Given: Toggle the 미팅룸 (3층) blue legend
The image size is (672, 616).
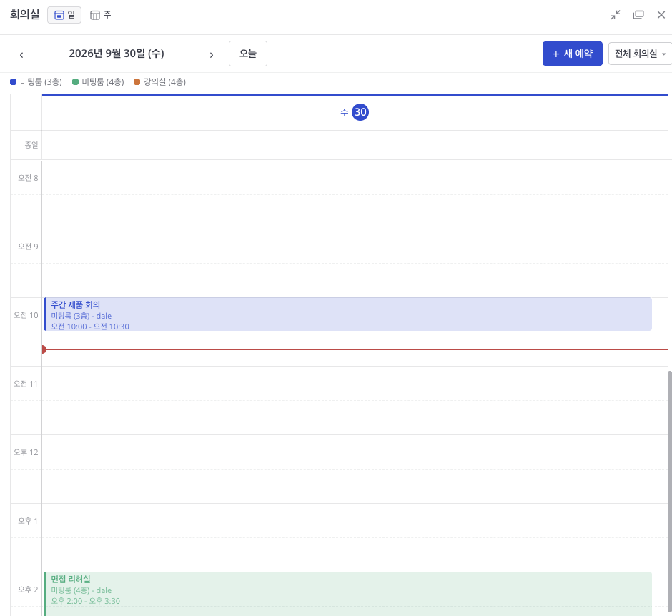Looking at the screenshot, I should point(36,81).
